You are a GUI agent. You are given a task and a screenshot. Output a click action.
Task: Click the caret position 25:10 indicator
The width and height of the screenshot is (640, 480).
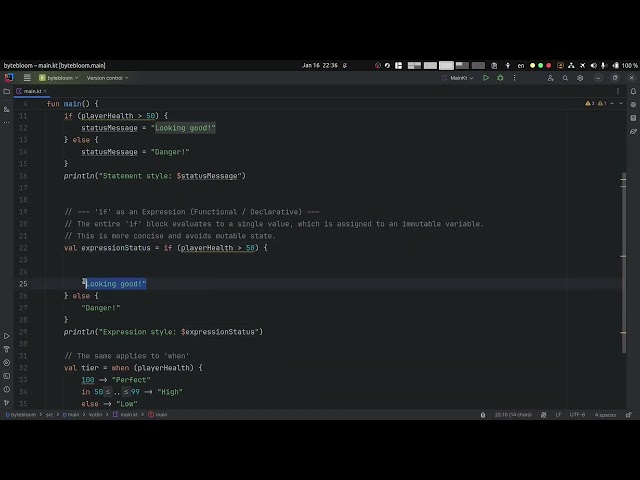click(513, 415)
